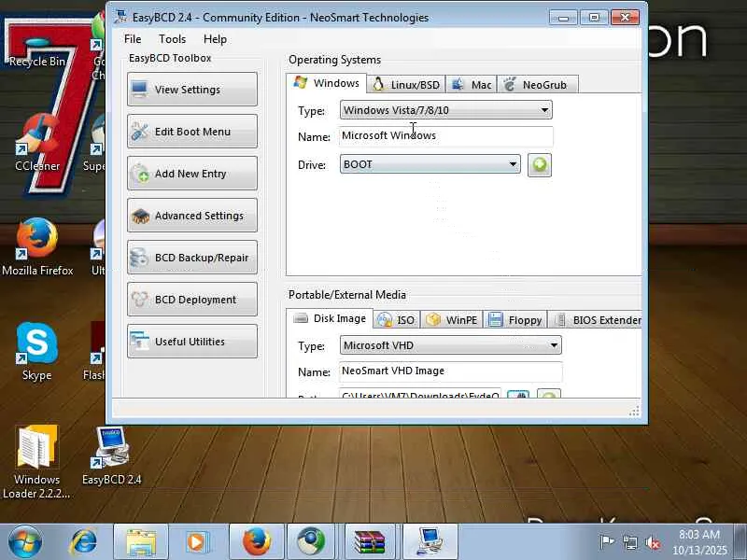The height and width of the screenshot is (560, 747).
Task: Open BCD Backup/Repair section
Action: pos(192,258)
